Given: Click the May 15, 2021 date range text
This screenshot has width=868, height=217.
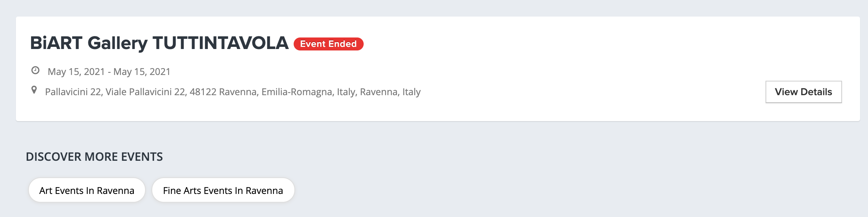Looking at the screenshot, I should pos(109,72).
